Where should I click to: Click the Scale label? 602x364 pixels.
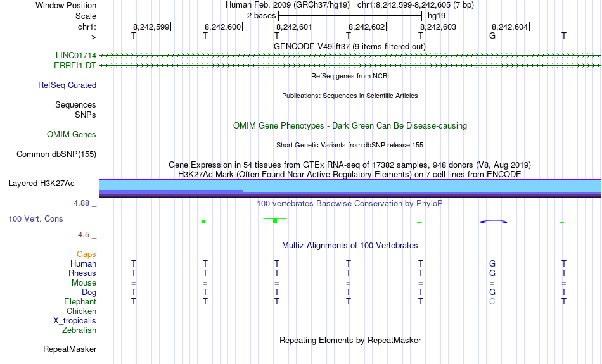(86, 16)
